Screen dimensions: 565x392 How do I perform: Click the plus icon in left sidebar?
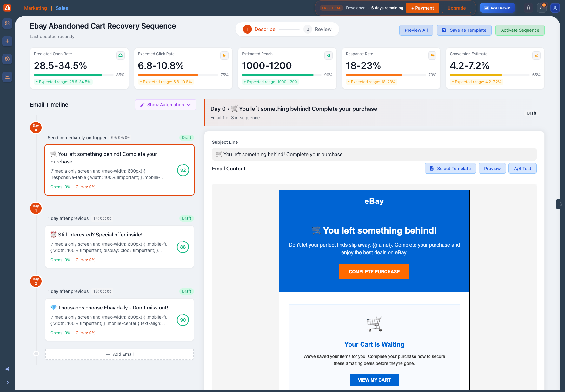point(7,41)
